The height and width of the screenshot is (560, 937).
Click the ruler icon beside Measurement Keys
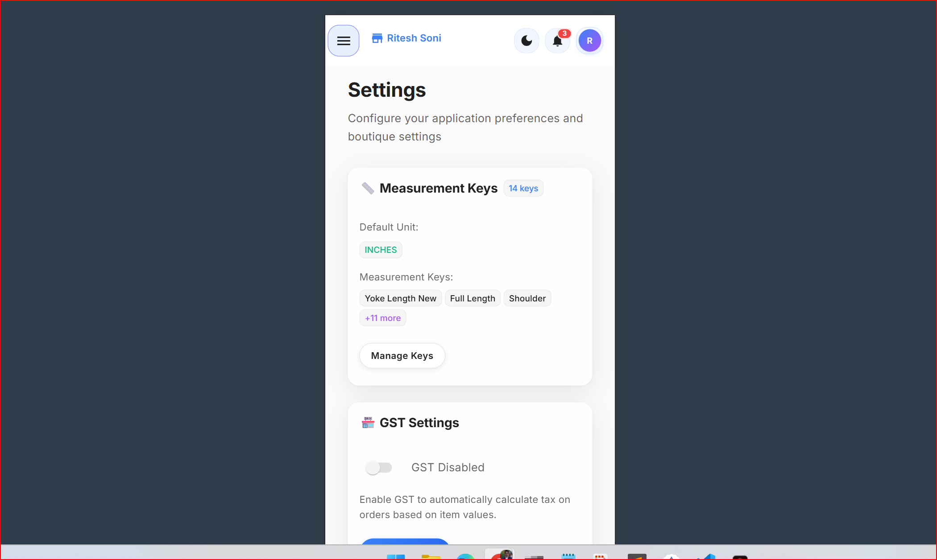[x=368, y=188]
